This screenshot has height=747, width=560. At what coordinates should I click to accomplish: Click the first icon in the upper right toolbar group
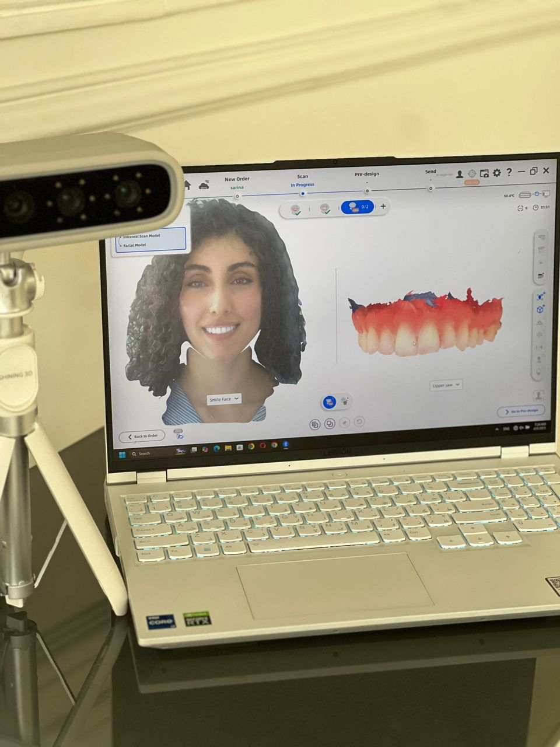pos(541,238)
